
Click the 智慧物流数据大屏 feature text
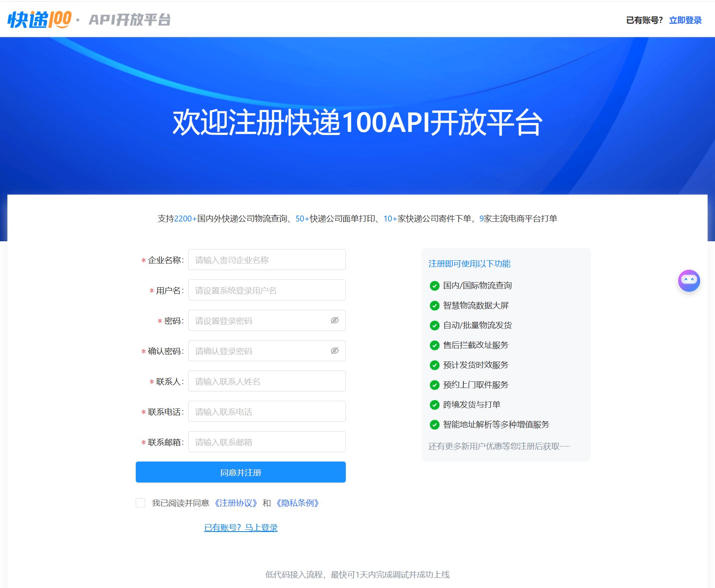(x=476, y=305)
